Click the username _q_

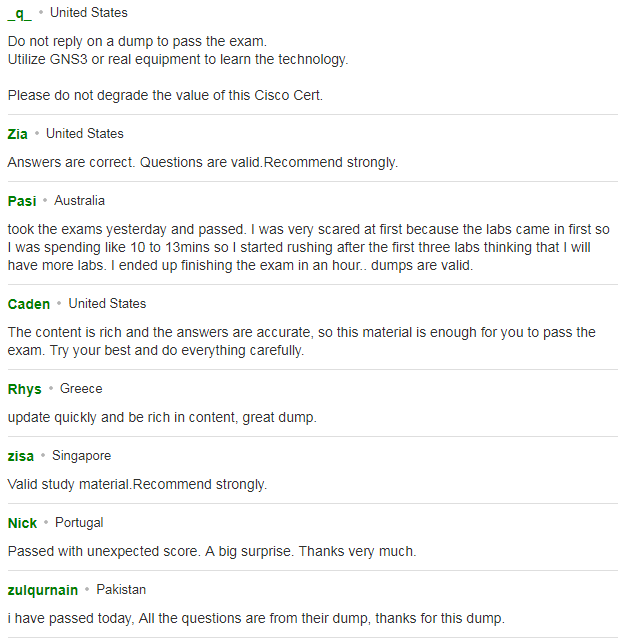pyautogui.click(x=20, y=14)
